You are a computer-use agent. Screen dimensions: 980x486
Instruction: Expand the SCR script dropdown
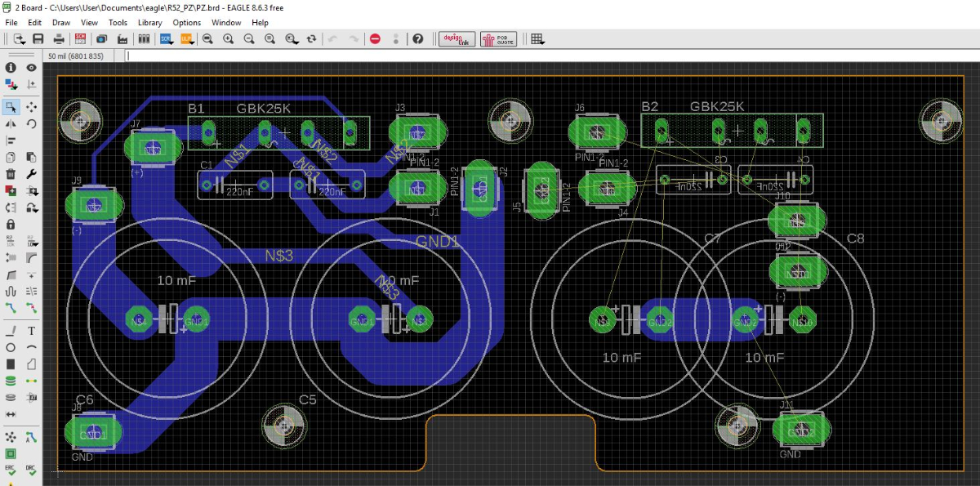tap(167, 38)
